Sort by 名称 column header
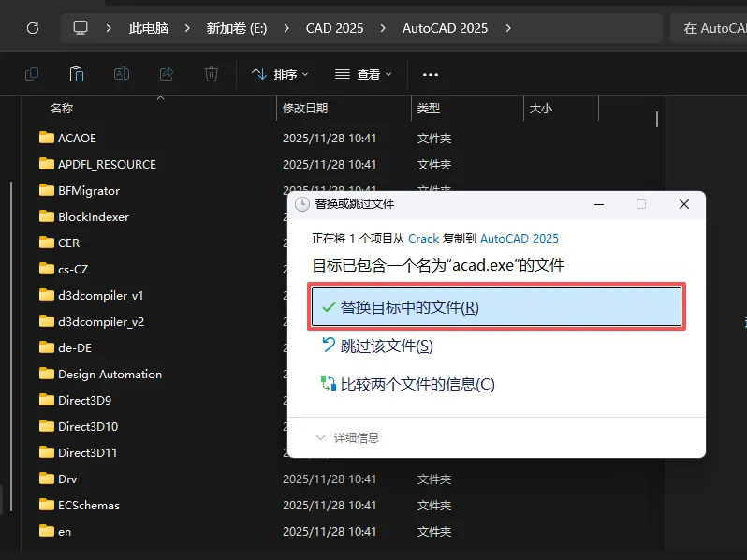 click(x=62, y=109)
